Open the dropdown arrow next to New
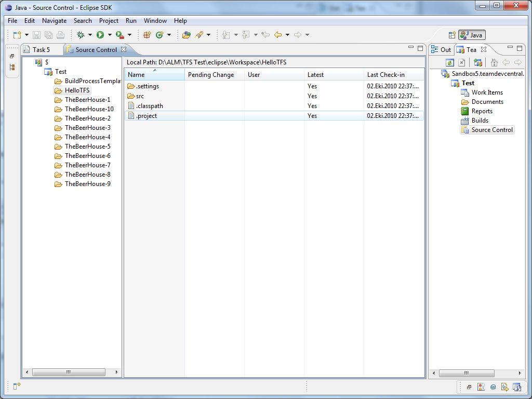Screen dimensions: 532x399 point(26,35)
